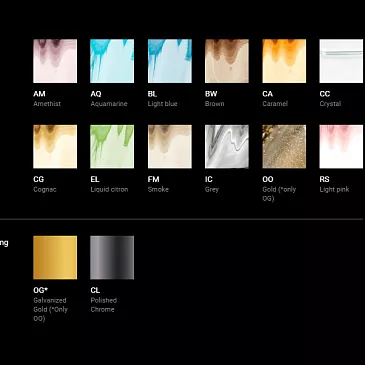
Task: Select the Amethist AM glass swatch
Action: [x=55, y=61]
